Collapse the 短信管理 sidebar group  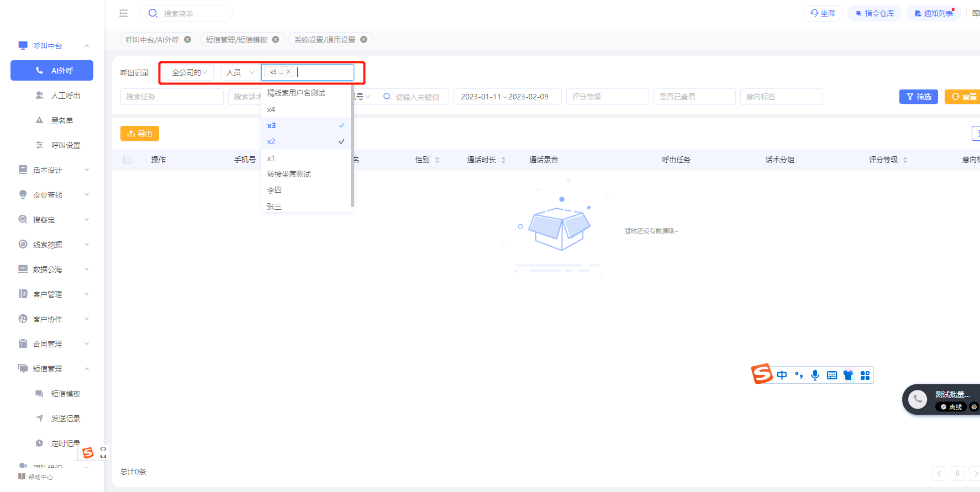pos(87,369)
